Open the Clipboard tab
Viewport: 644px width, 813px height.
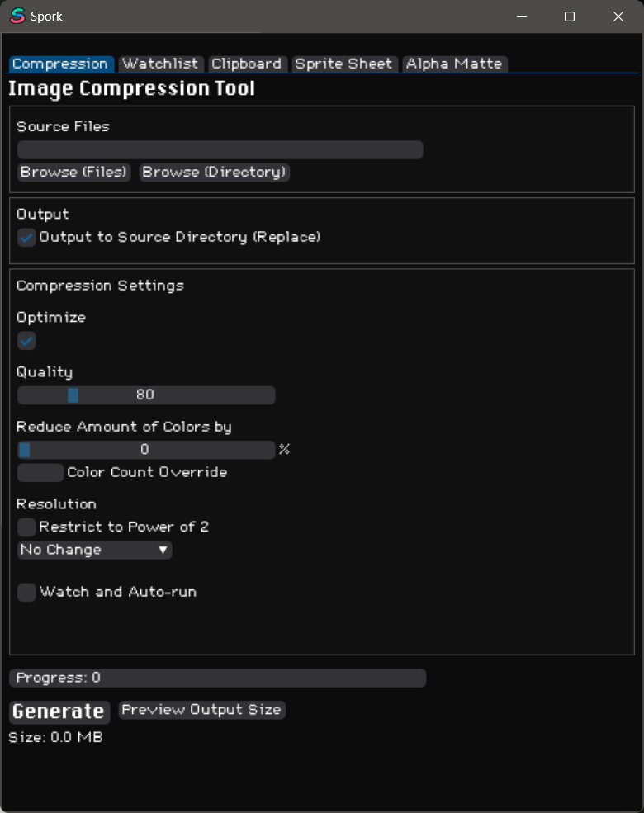[246, 64]
